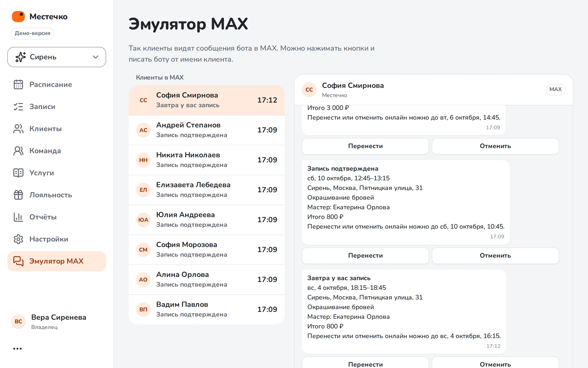
Task: Click Перенести under the 3 000 ₽ booking
Action: pos(365,146)
